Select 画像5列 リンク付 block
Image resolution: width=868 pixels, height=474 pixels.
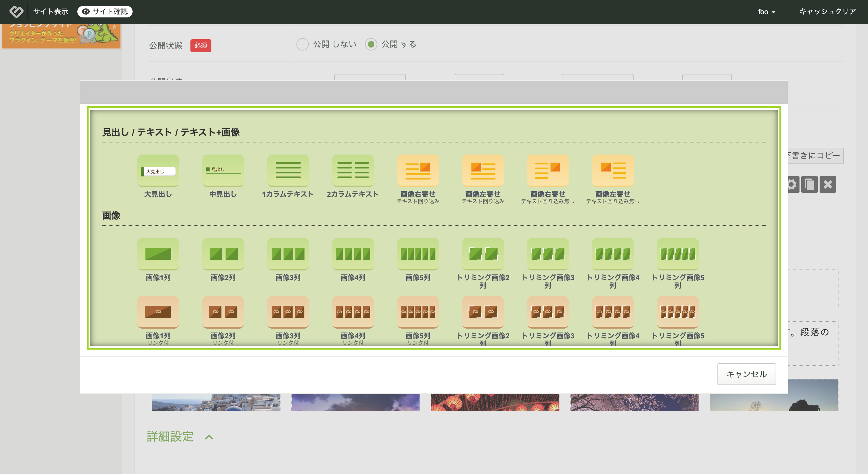(418, 312)
